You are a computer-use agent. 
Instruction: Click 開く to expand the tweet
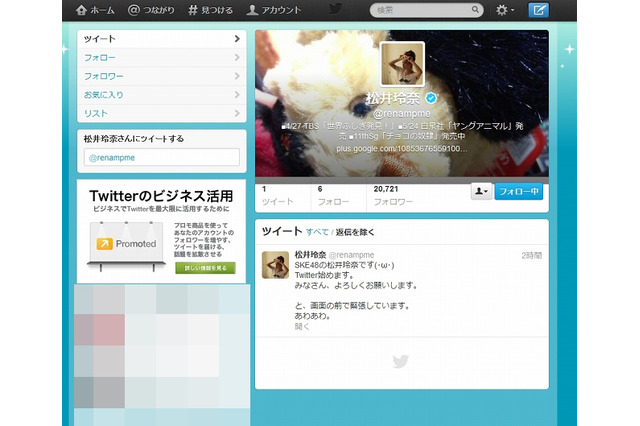302,326
